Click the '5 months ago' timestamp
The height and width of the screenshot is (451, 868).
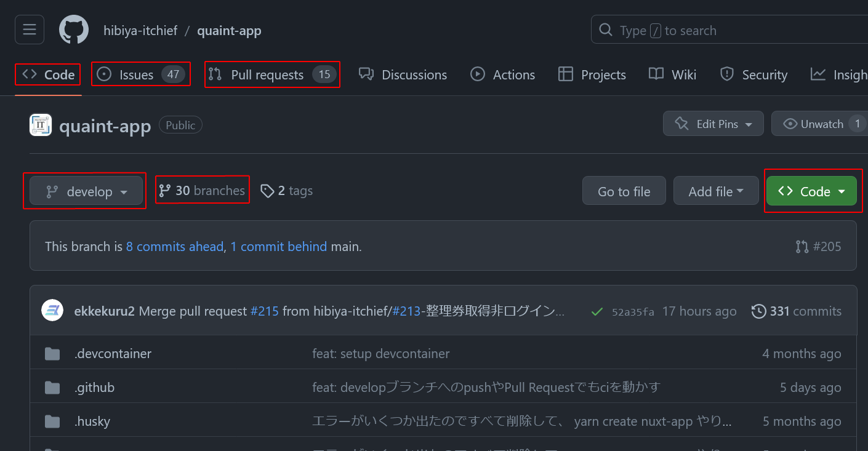click(802, 421)
